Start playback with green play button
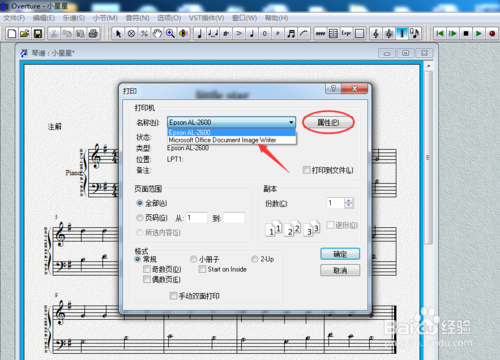Image resolution: width=500 pixels, height=360 pixels. tap(479, 33)
